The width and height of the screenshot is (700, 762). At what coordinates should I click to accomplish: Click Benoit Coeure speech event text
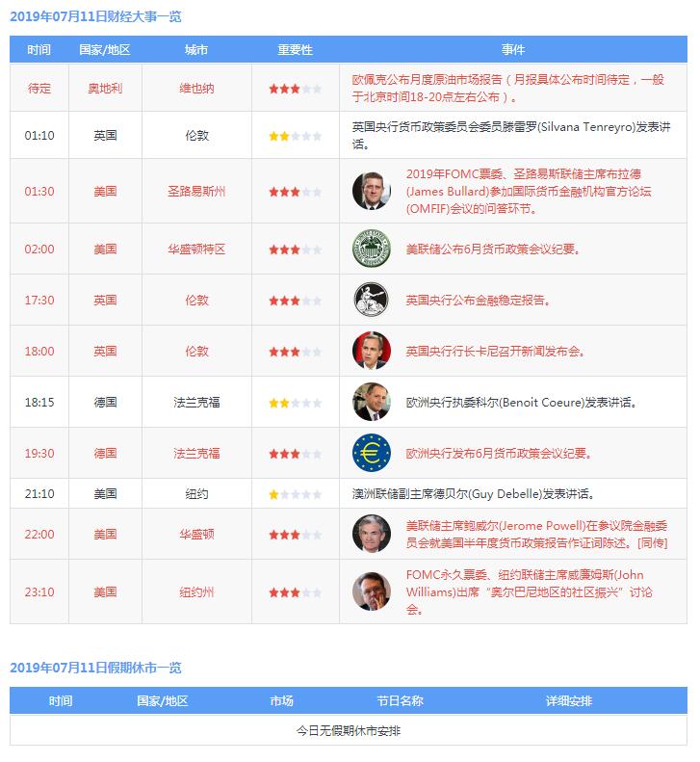tap(522, 403)
